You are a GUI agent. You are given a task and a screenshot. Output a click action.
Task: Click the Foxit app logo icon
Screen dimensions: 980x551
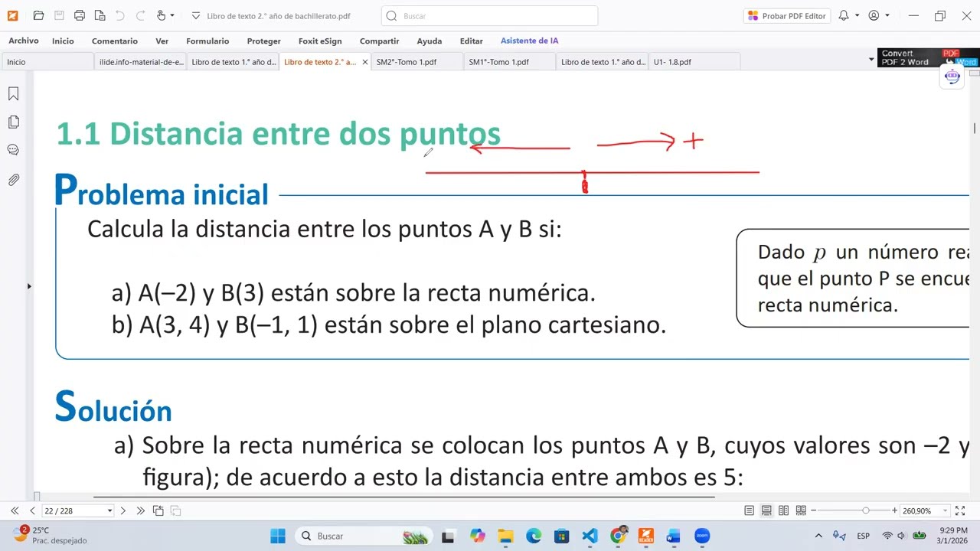point(12,15)
